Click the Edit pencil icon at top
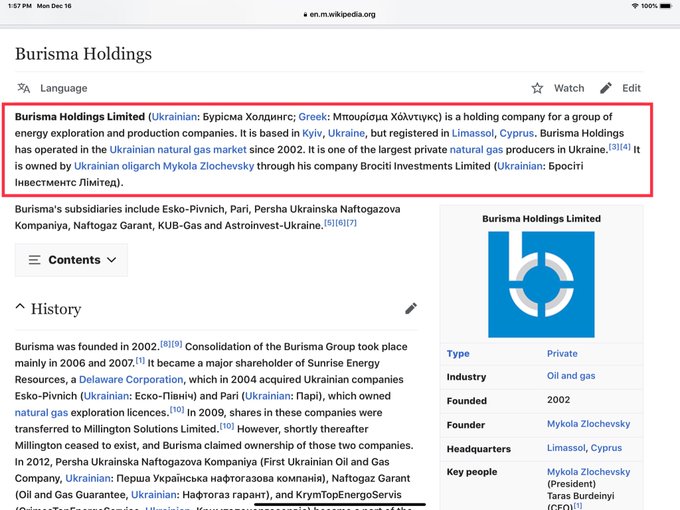Screen dimensions: 680x510 (606, 88)
